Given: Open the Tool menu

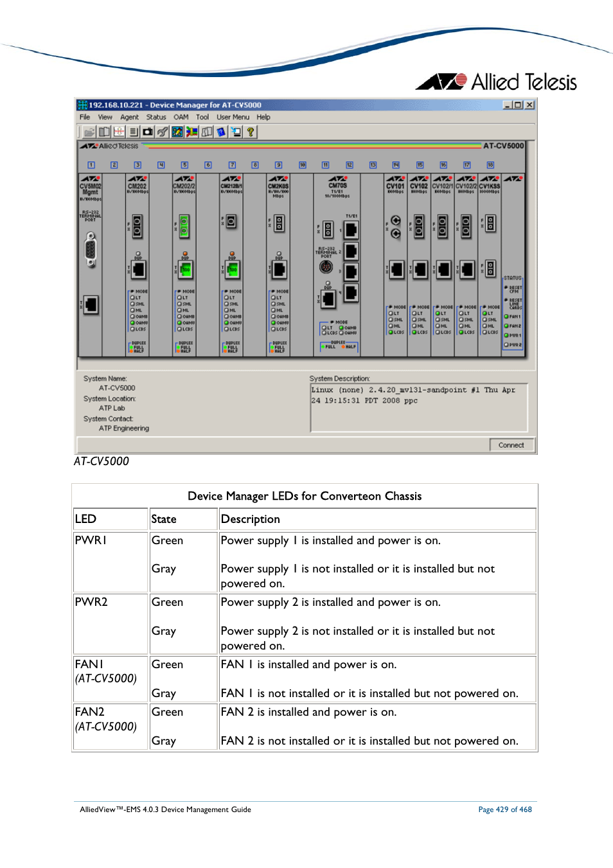Looking at the screenshot, I should (x=202, y=118).
